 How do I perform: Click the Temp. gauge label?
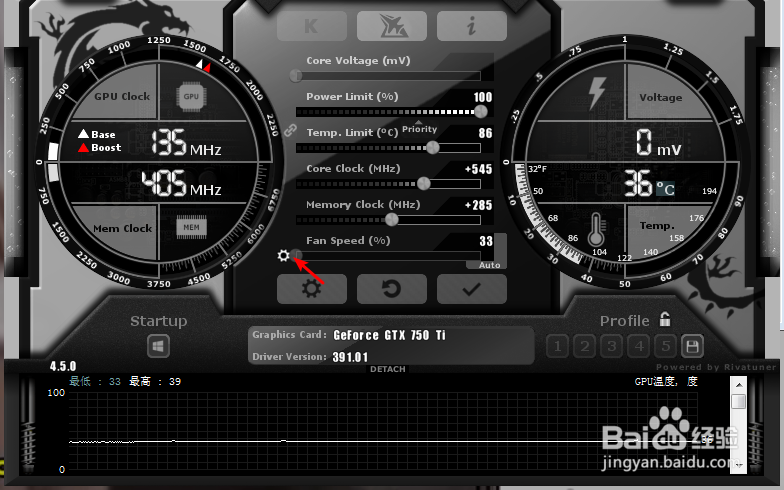pos(657,226)
